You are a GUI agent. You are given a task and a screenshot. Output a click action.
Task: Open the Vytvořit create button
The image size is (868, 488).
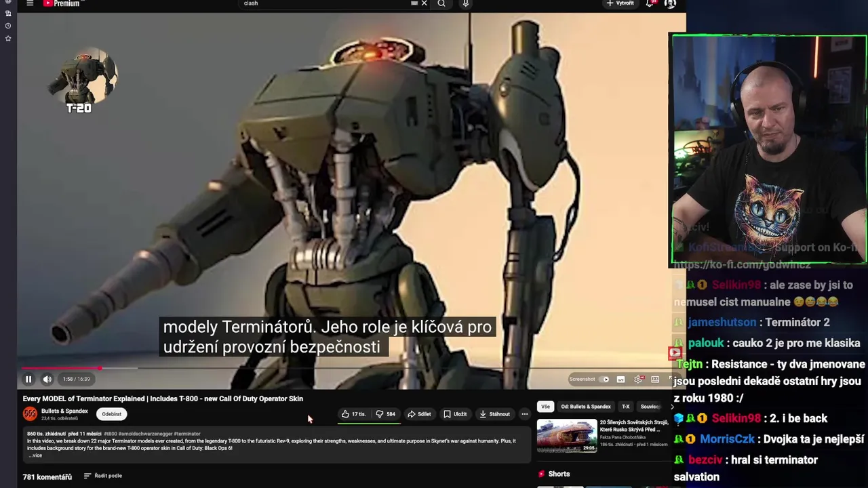[620, 3]
